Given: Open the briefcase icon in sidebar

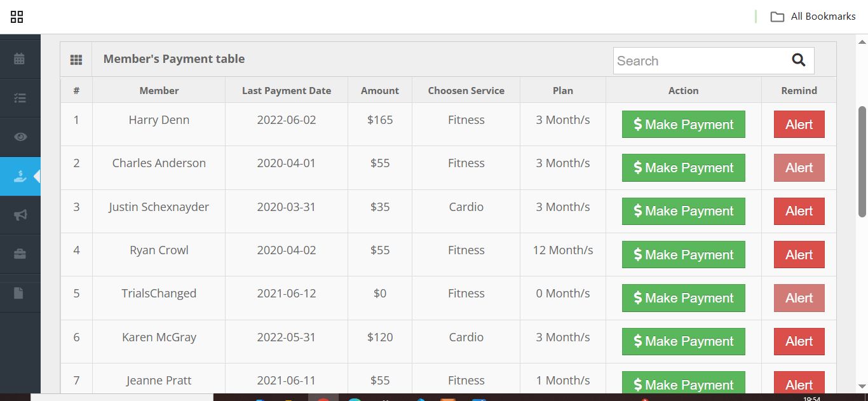Looking at the screenshot, I should click(20, 254).
